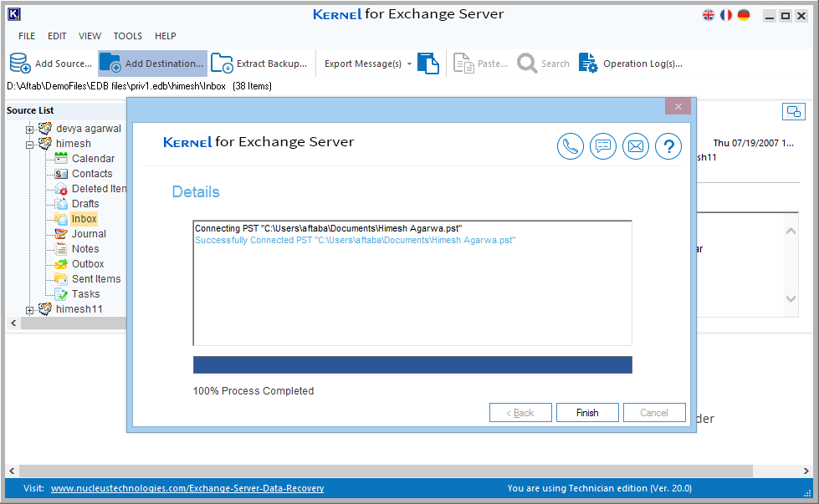The width and height of the screenshot is (819, 504).
Task: Switch language to English flag
Action: pyautogui.click(x=709, y=15)
